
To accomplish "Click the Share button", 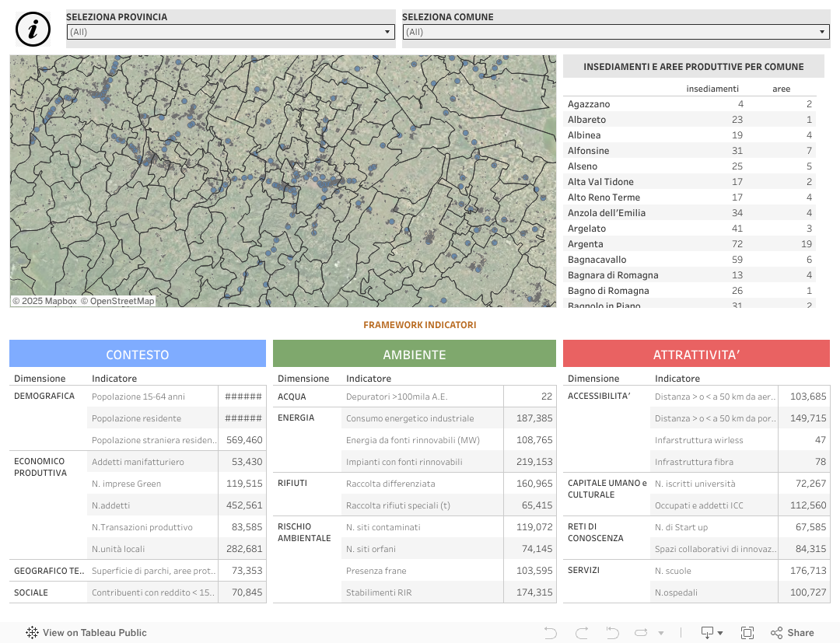I will 792,633.
